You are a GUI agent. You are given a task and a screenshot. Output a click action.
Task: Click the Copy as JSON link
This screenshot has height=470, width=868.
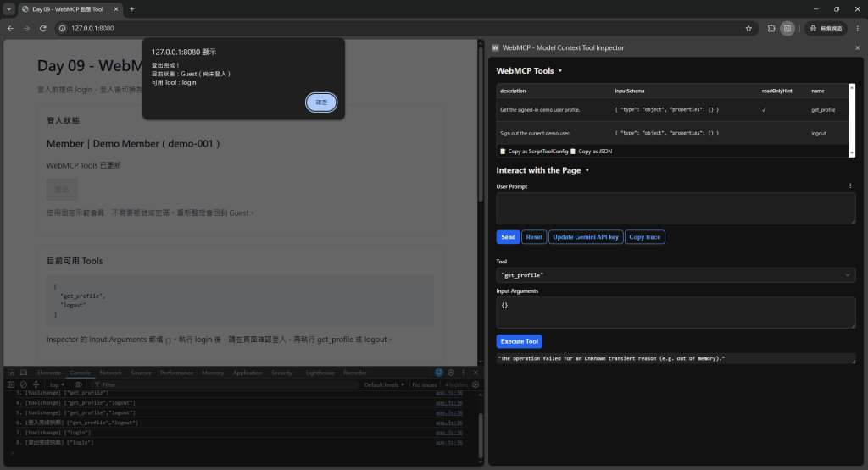click(591, 152)
